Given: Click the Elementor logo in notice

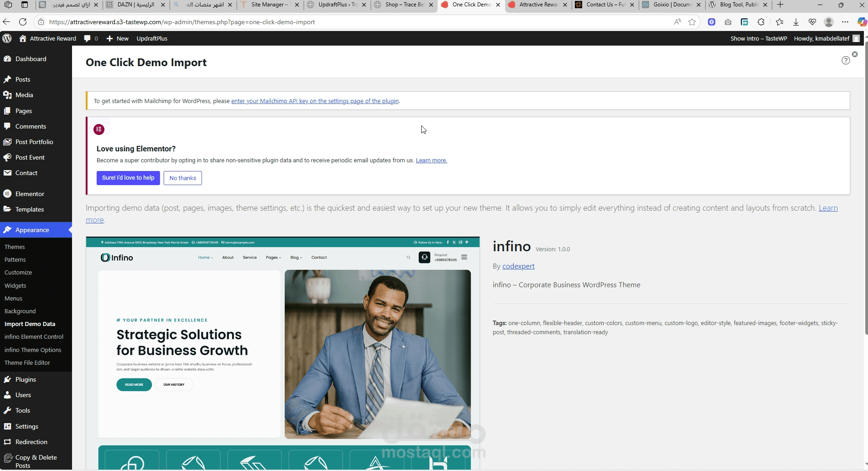Looking at the screenshot, I should (99, 129).
